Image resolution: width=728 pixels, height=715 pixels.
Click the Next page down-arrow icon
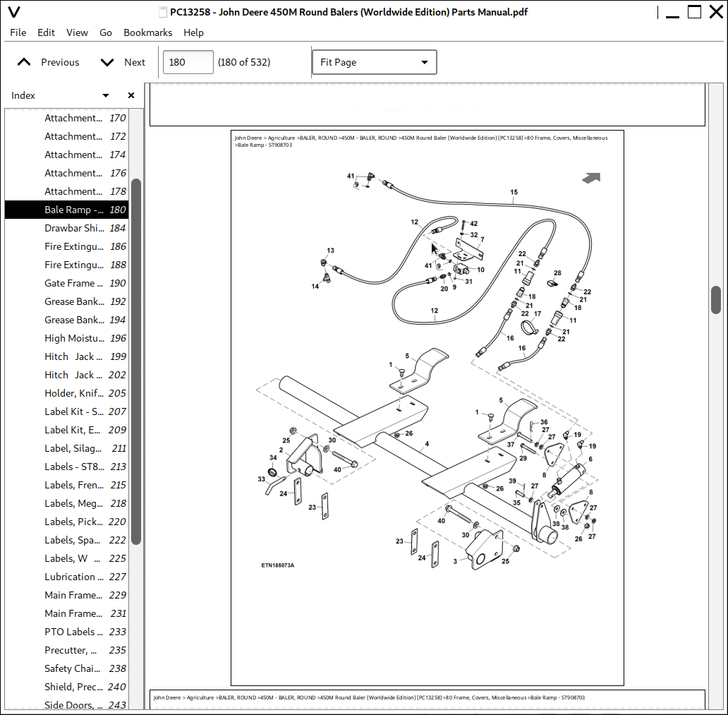pos(107,62)
